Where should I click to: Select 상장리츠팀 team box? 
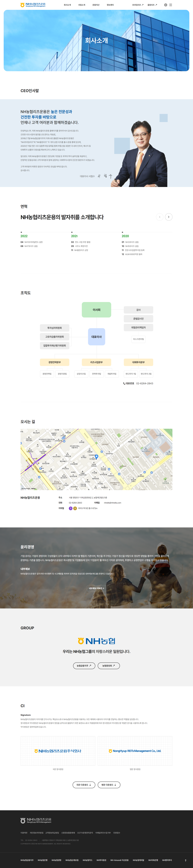(x=81, y=374)
